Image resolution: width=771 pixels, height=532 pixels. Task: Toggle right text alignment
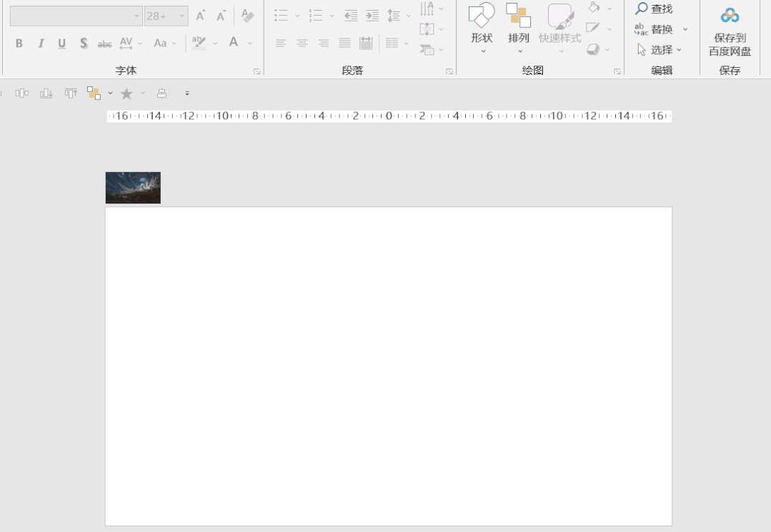pyautogui.click(x=323, y=44)
